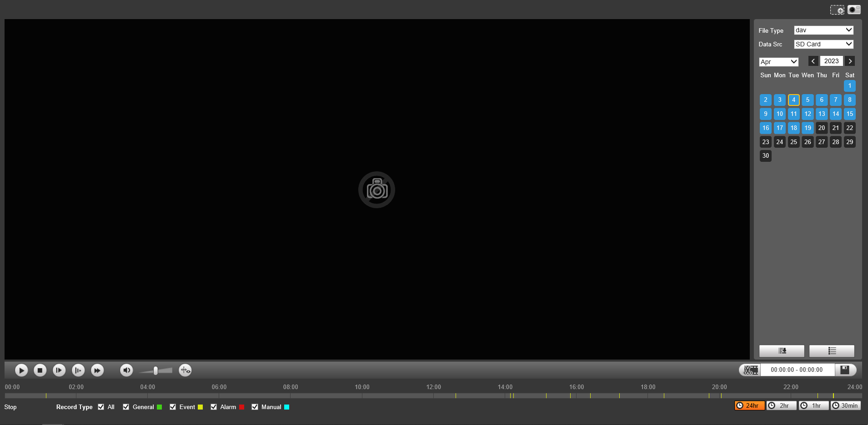The height and width of the screenshot is (425, 868).
Task: Click the year field showing 2023
Action: pyautogui.click(x=832, y=61)
